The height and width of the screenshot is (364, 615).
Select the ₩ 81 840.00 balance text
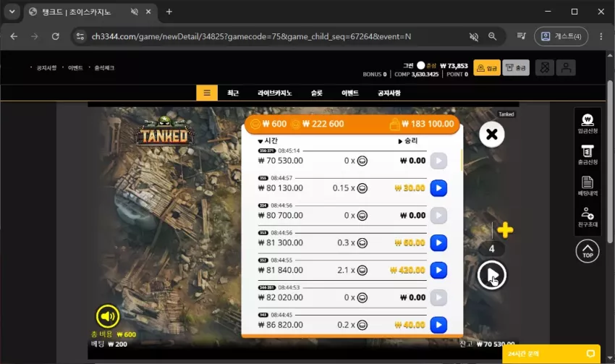[281, 270]
